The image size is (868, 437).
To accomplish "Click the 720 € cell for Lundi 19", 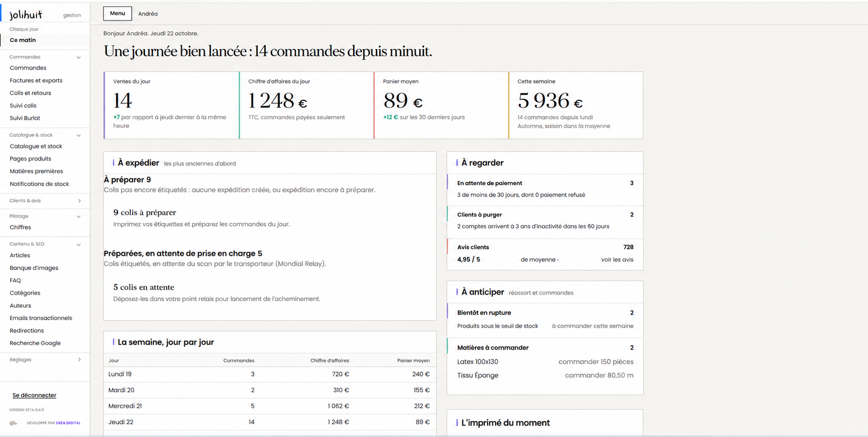I will pos(340,374).
